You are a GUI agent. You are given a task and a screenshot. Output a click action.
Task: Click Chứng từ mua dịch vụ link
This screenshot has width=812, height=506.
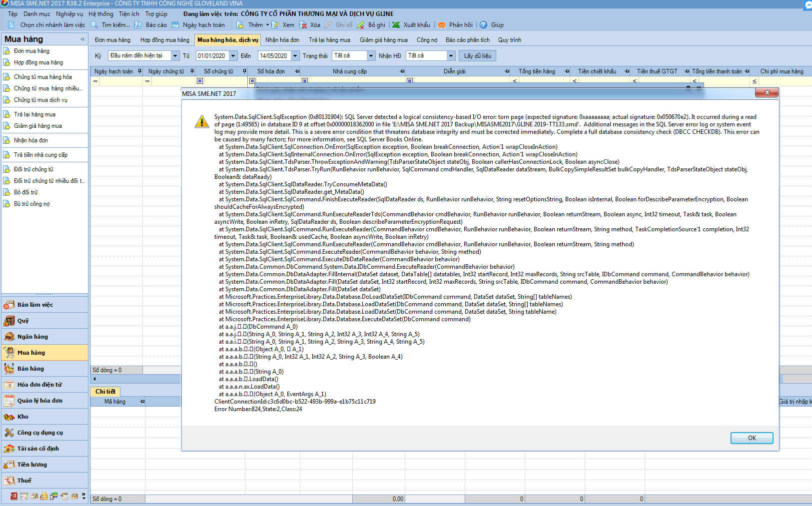pyautogui.click(x=40, y=100)
